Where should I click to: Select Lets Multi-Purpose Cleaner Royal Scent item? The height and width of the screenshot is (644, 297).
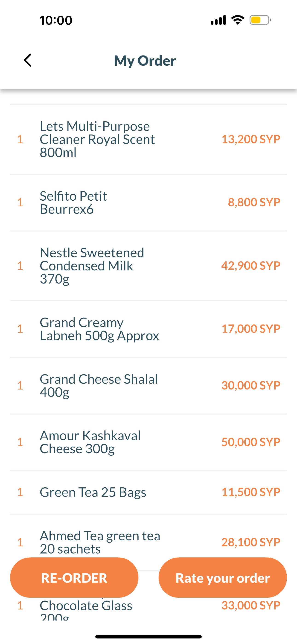[x=97, y=139]
